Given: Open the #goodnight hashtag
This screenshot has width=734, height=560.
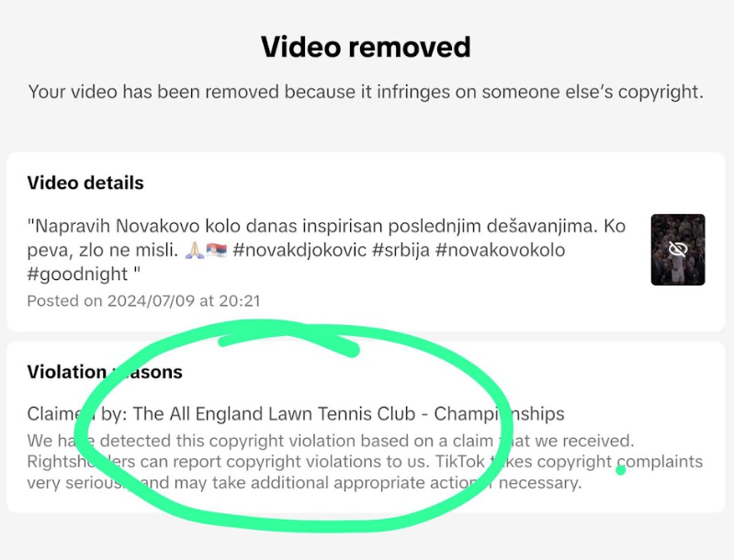Looking at the screenshot, I should coord(77,274).
